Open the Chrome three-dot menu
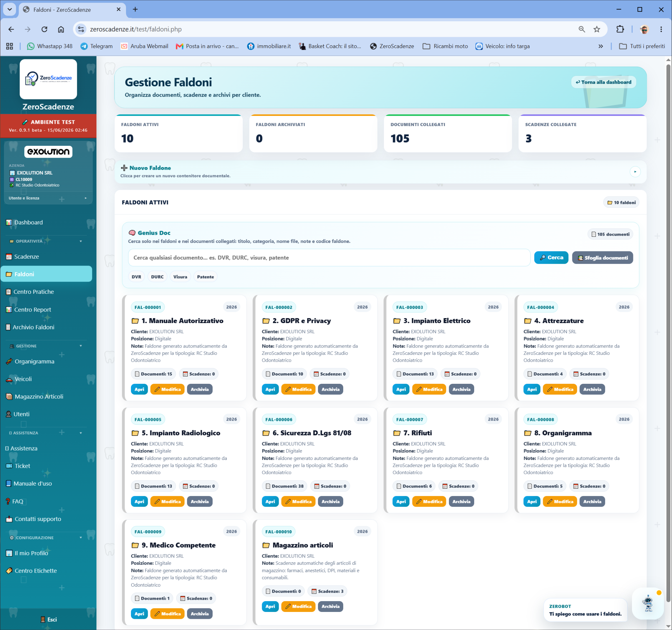 661,29
